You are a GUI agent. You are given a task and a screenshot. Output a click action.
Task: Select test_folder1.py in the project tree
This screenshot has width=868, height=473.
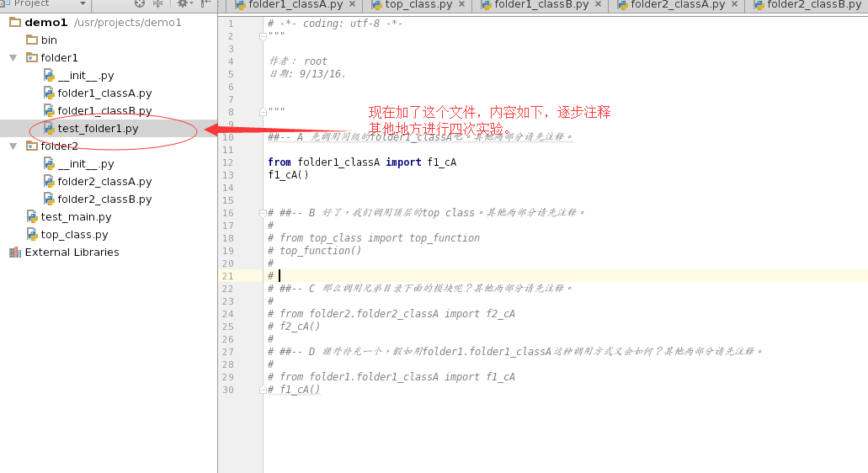tap(91, 128)
